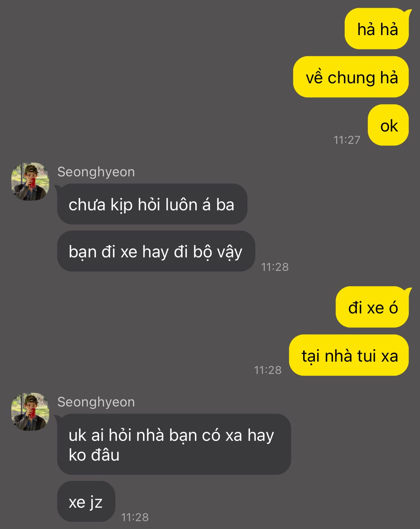Viewport: 420px width, 529px height.
Task: Tap the yellow 'ok' message bubble
Action: 388,125
